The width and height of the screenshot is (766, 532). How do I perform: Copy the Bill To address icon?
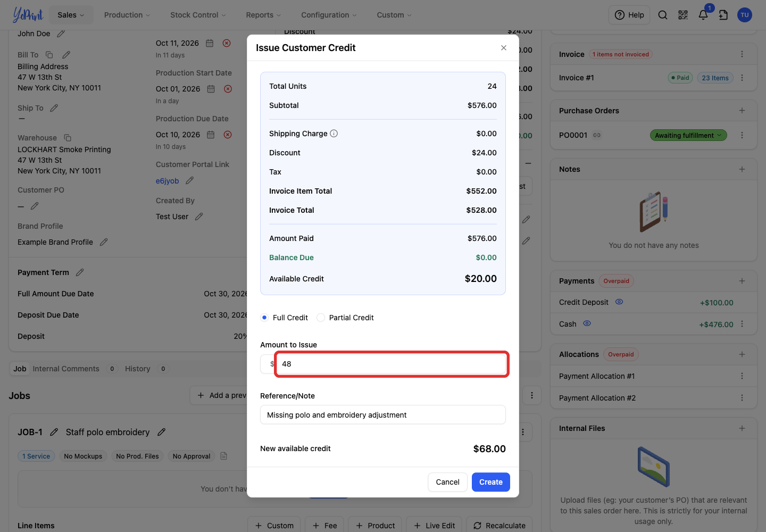[x=49, y=55]
